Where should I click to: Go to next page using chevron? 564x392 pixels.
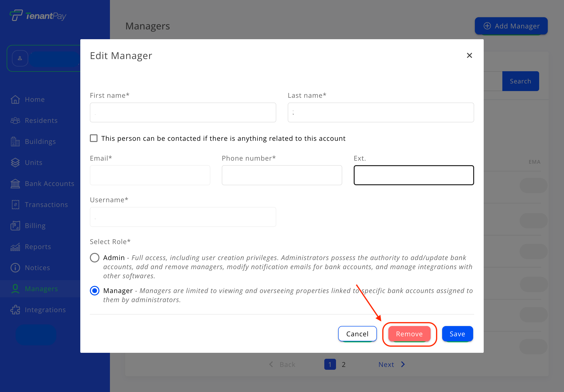403,365
